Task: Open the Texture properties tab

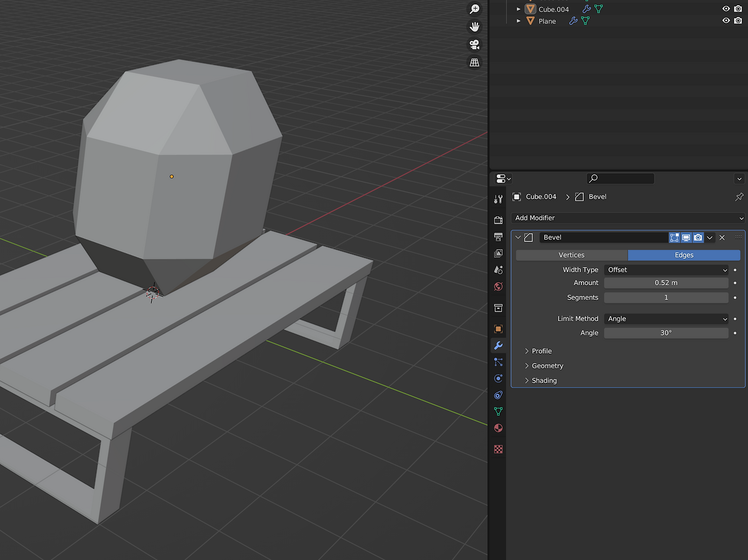Action: click(x=498, y=449)
